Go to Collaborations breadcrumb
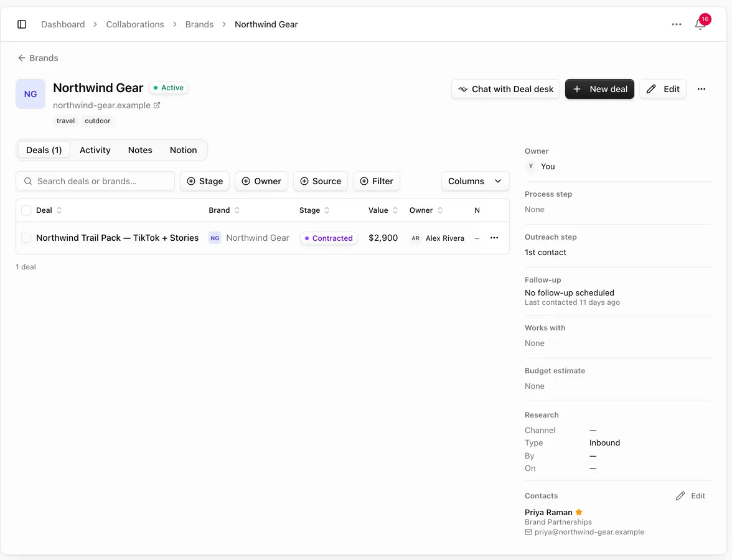Viewport: 732px width, 560px height. coord(135,24)
